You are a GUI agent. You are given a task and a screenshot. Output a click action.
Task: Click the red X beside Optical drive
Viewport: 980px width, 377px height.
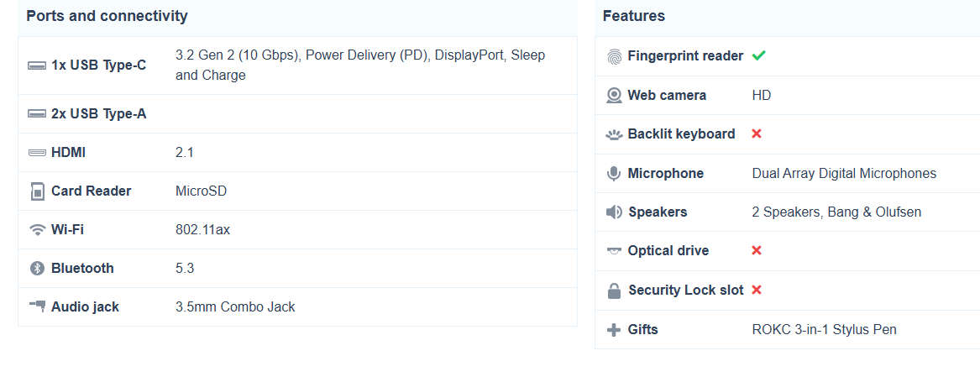click(x=757, y=251)
